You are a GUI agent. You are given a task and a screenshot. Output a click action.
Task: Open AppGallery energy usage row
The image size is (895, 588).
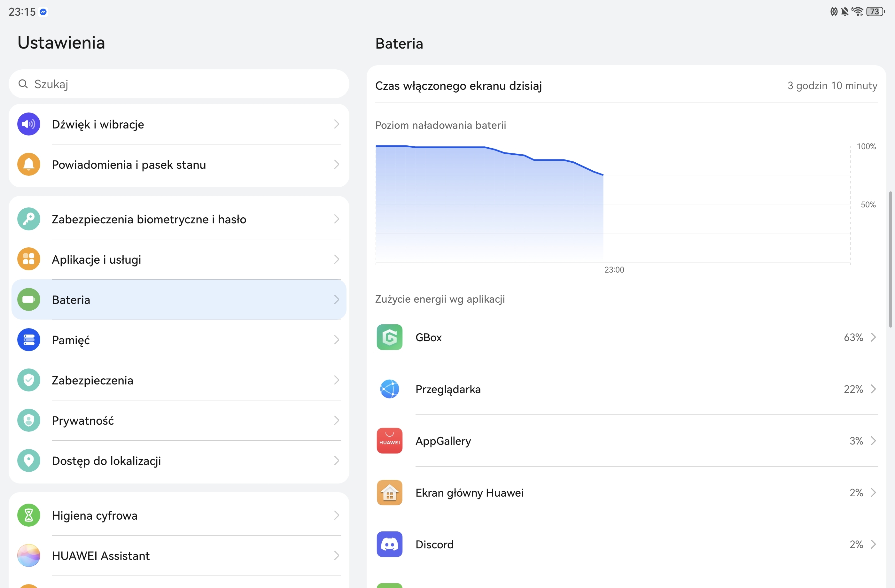[x=626, y=441]
